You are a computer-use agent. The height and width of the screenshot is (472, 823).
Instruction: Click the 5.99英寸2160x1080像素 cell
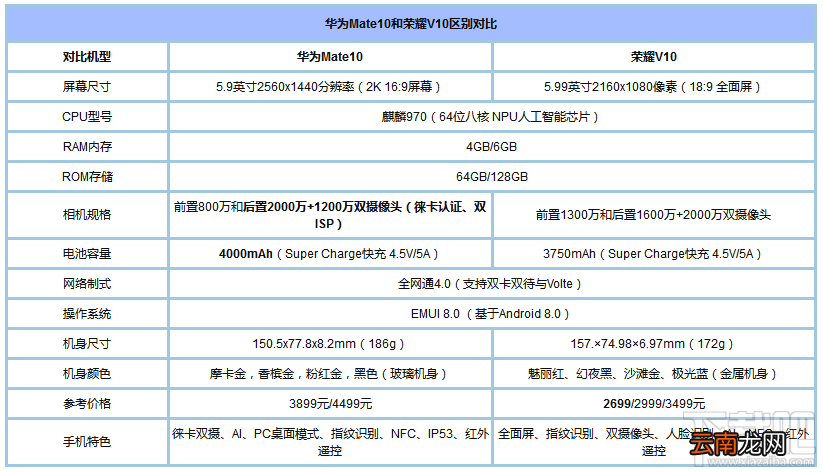(654, 87)
